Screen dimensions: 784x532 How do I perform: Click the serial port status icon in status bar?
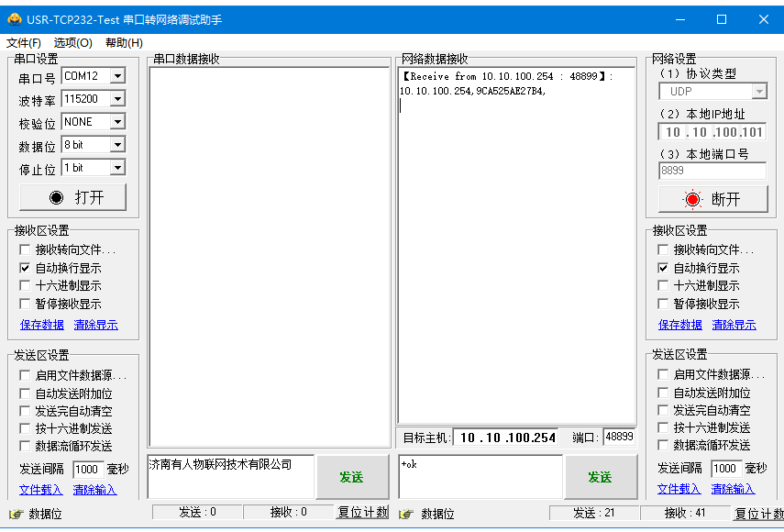16,515
